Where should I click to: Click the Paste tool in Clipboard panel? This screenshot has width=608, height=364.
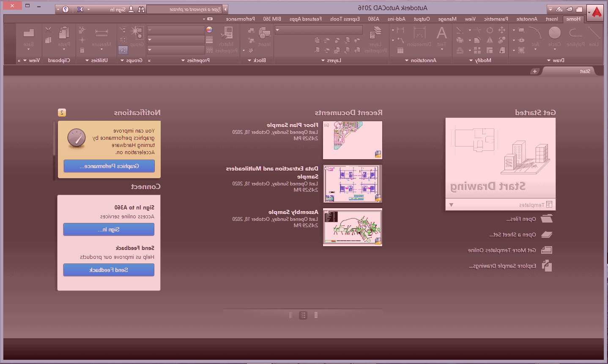coord(64,36)
